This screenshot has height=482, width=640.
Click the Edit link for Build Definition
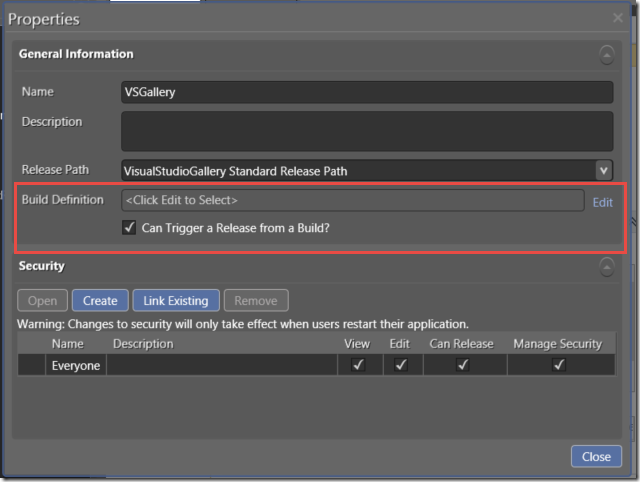pyautogui.click(x=602, y=202)
